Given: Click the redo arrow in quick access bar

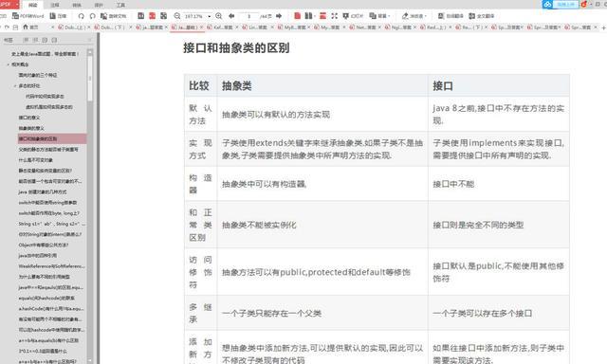Looking at the screenshot, I should coord(7,27).
